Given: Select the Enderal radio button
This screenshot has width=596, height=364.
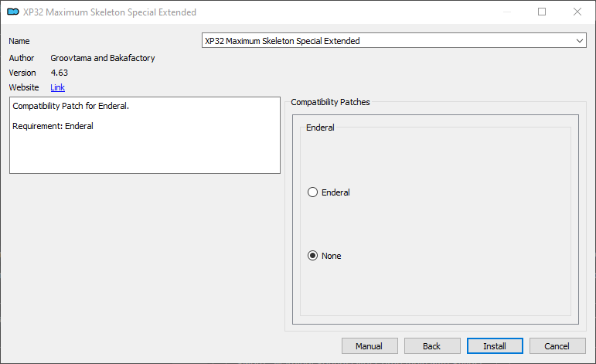Looking at the screenshot, I should coord(312,192).
